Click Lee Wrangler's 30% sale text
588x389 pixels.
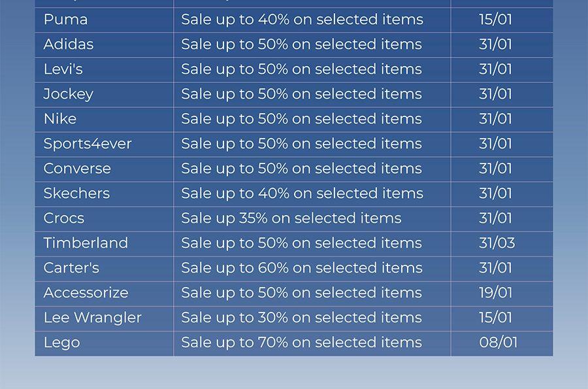301,318
